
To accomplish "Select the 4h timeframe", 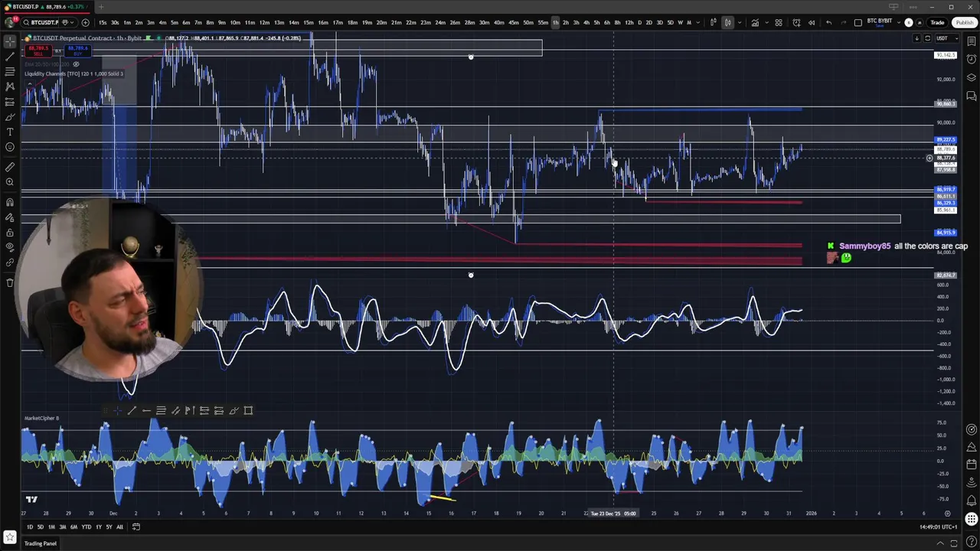I will pos(586,22).
